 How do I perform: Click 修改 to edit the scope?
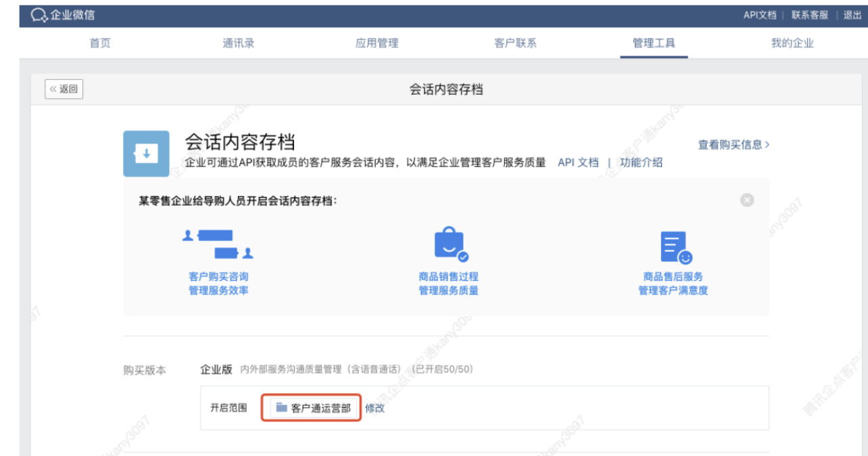(x=375, y=408)
